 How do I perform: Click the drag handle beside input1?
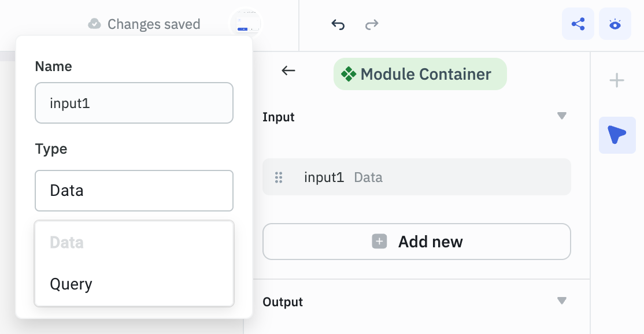click(x=279, y=177)
